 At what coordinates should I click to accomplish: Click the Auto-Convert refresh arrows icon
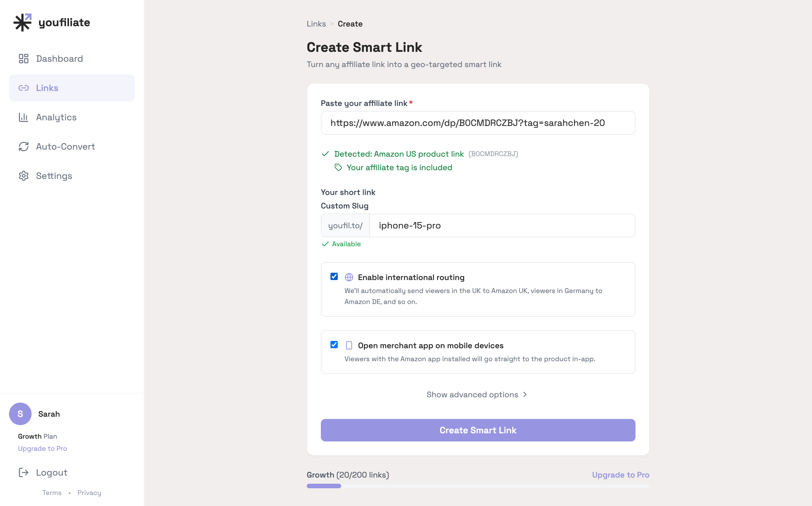tap(23, 147)
